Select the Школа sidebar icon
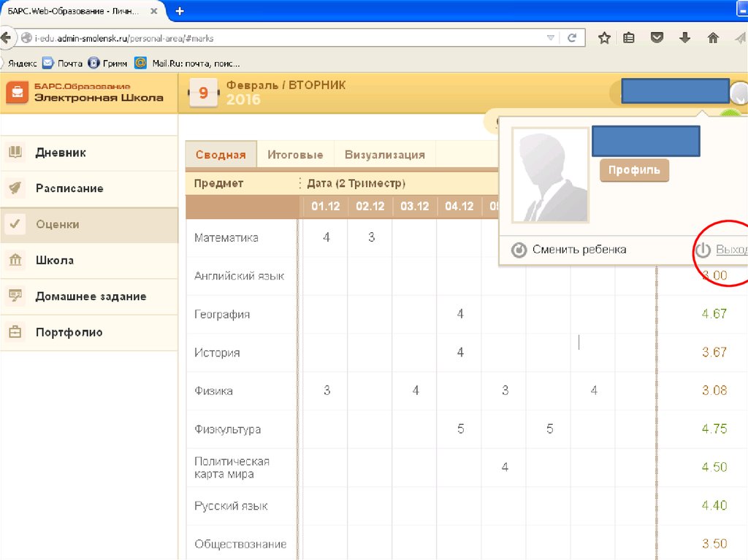Screen dimensions: 748x560 [x=15, y=260]
